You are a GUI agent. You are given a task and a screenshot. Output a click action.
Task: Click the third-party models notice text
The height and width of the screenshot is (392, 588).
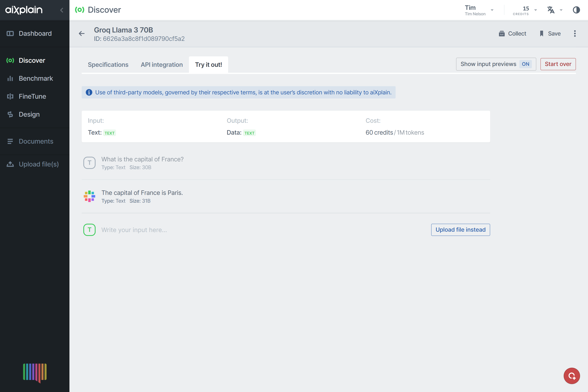tap(243, 93)
